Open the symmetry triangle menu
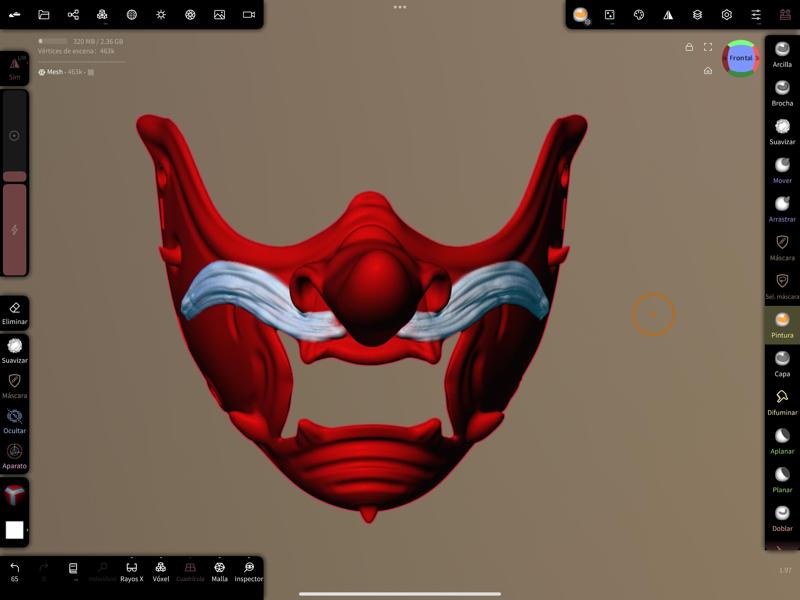This screenshot has width=800, height=600. click(668, 15)
